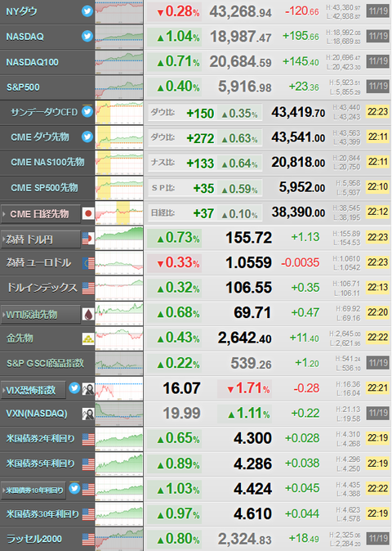Click the S&P500 change +23.36
Viewport: 392px width, 551px height.
(x=304, y=87)
